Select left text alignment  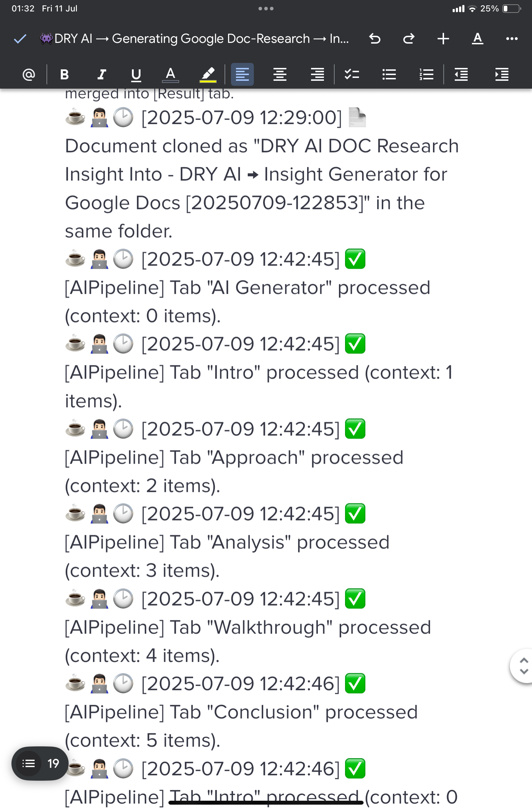[242, 74]
